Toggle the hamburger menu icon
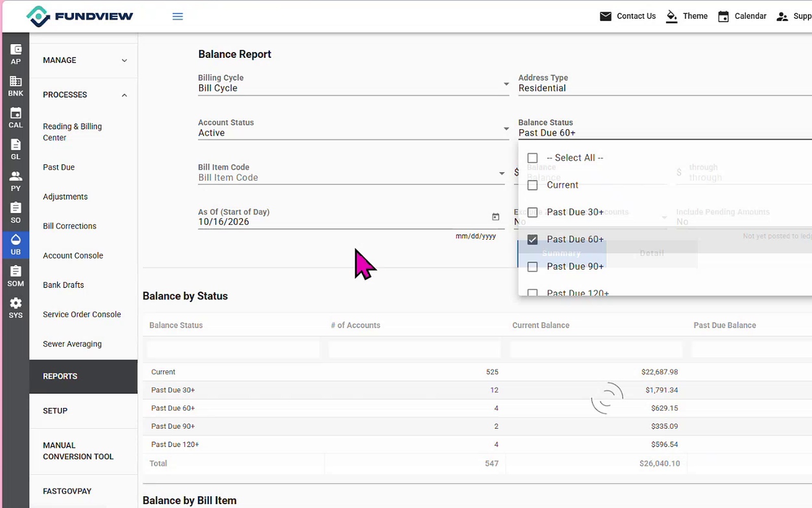 pos(178,16)
